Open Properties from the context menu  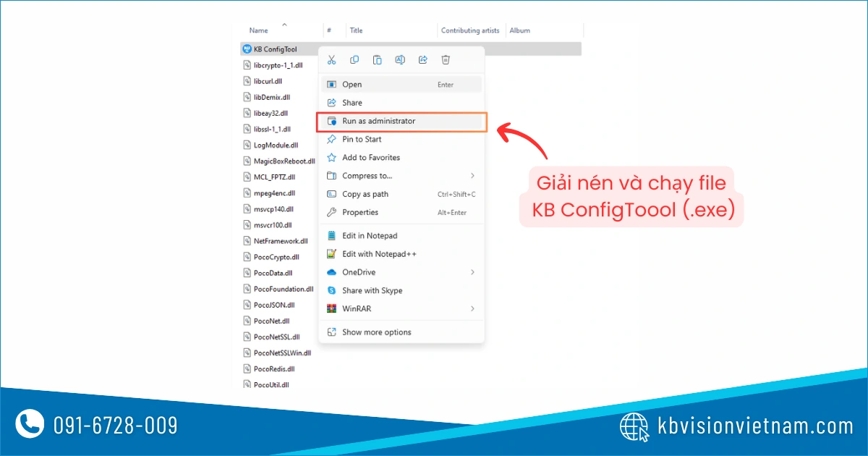(360, 213)
